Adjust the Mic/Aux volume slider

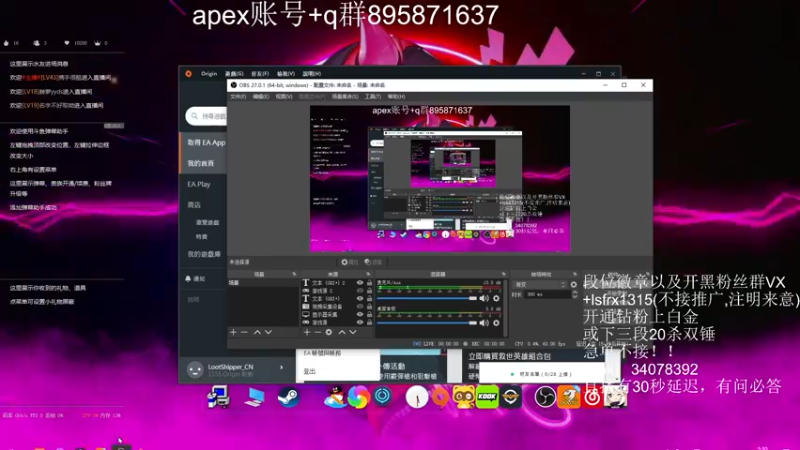tap(427, 298)
